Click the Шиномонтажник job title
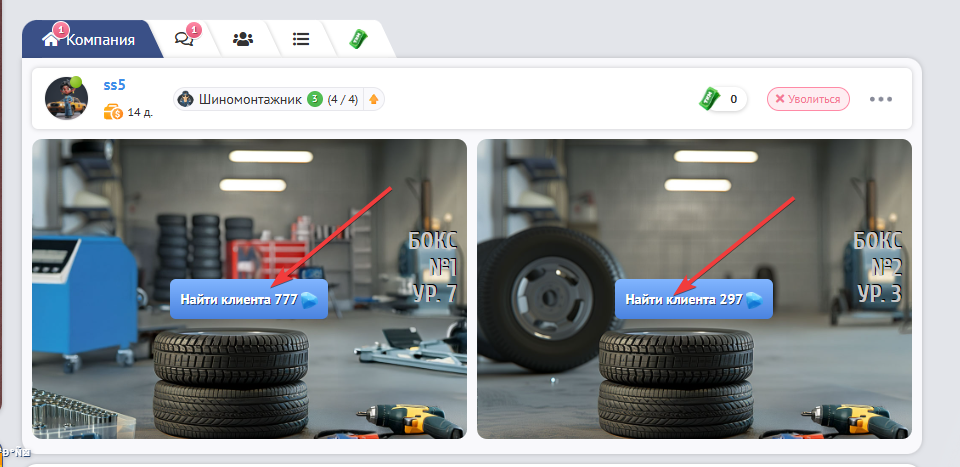The width and height of the screenshot is (960, 467). pos(250,99)
